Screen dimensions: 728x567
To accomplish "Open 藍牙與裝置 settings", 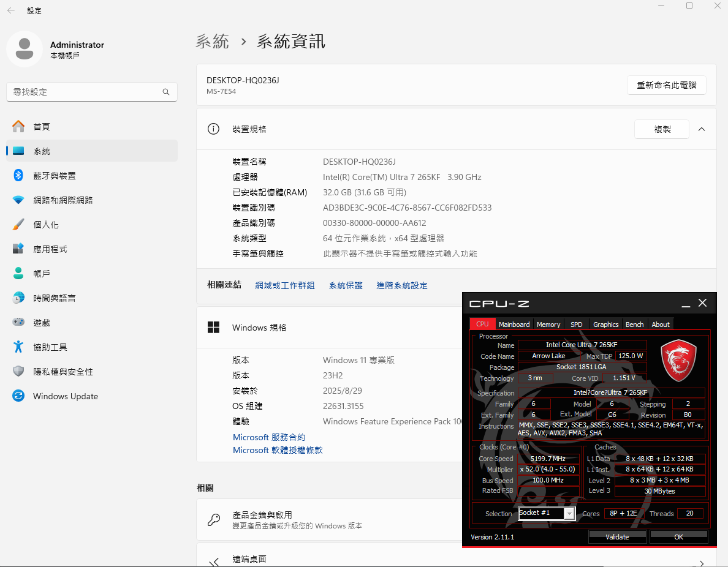I will pos(92,175).
